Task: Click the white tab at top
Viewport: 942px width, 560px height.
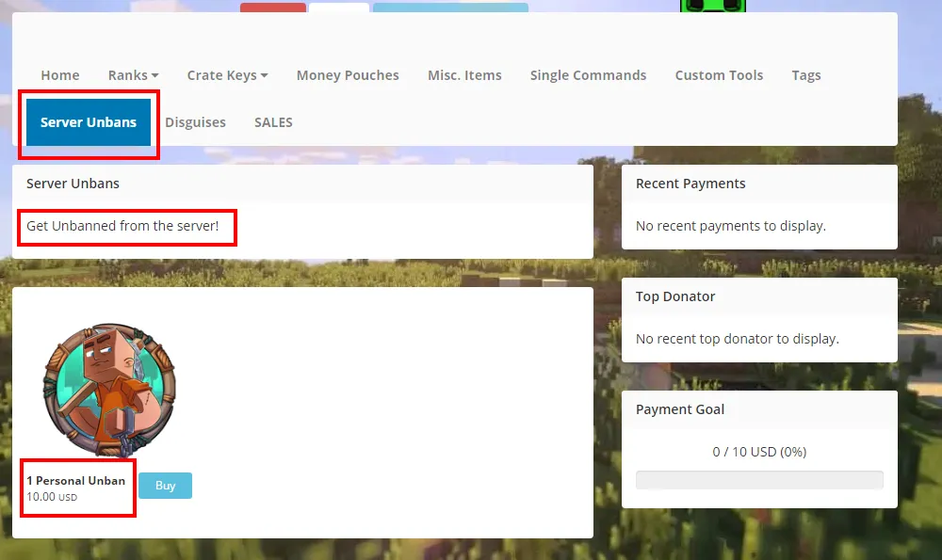Action: tap(339, 8)
